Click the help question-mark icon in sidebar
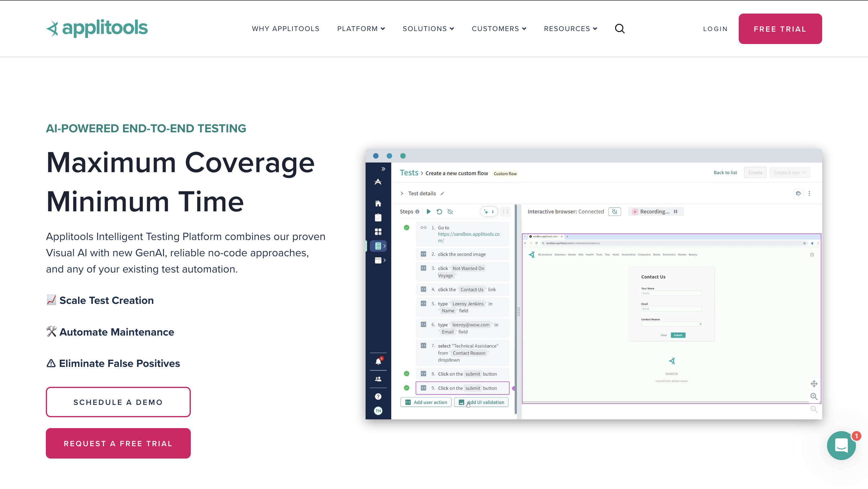 tap(378, 396)
